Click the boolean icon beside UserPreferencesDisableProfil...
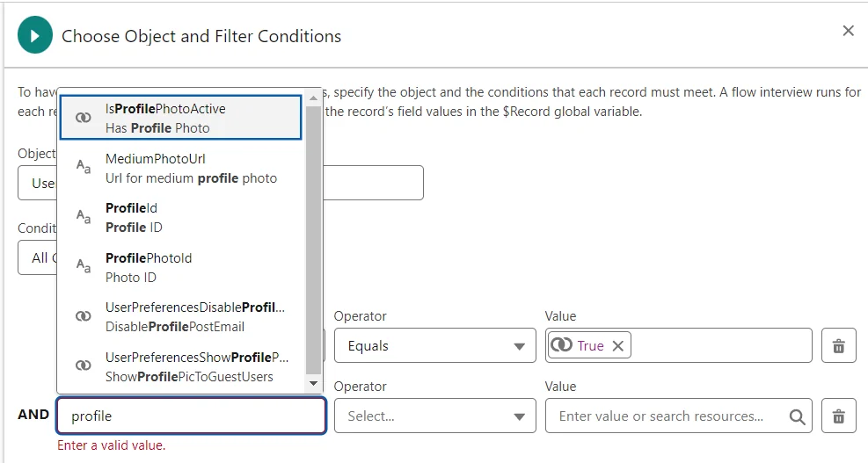Image resolution: width=868 pixels, height=463 pixels. pyautogui.click(x=83, y=316)
